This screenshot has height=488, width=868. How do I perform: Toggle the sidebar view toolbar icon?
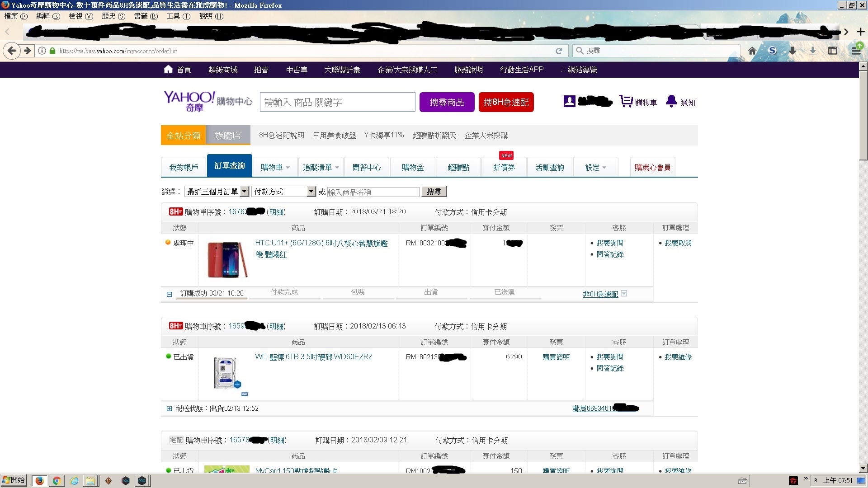[x=833, y=51]
